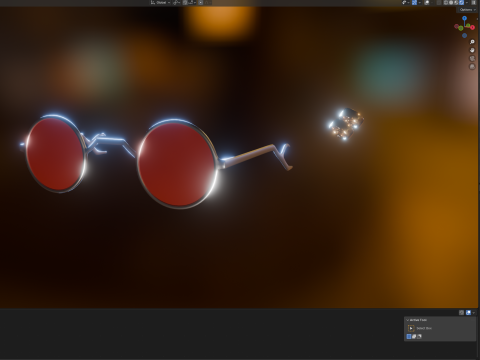Open the object visibility and selectability dropdown
This screenshot has width=480, height=360.
point(405,2)
